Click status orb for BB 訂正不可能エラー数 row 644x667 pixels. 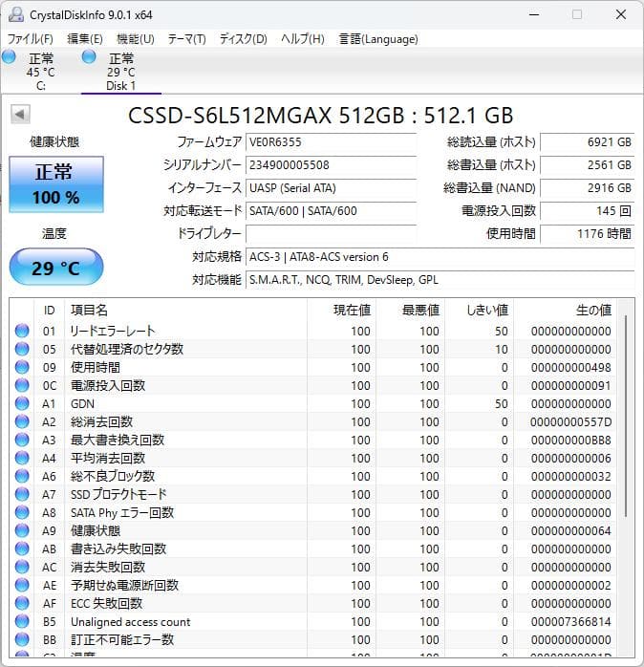[22, 640]
